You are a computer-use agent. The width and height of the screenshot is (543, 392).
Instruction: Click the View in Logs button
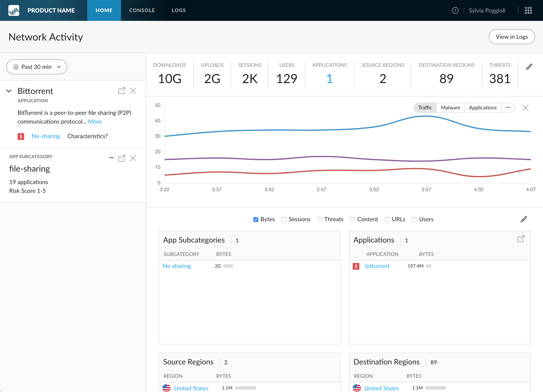coord(511,37)
